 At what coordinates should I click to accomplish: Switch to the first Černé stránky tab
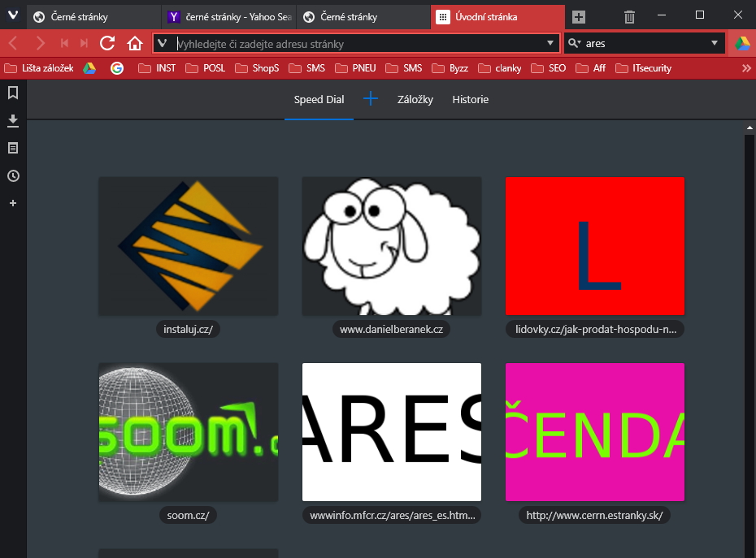(93, 17)
